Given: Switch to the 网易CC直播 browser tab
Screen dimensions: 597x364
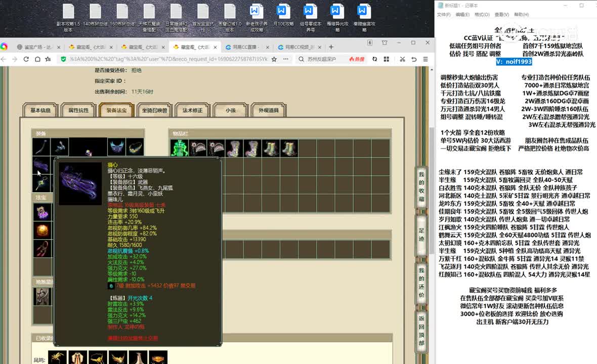Looking at the screenshot, I should point(247,47).
